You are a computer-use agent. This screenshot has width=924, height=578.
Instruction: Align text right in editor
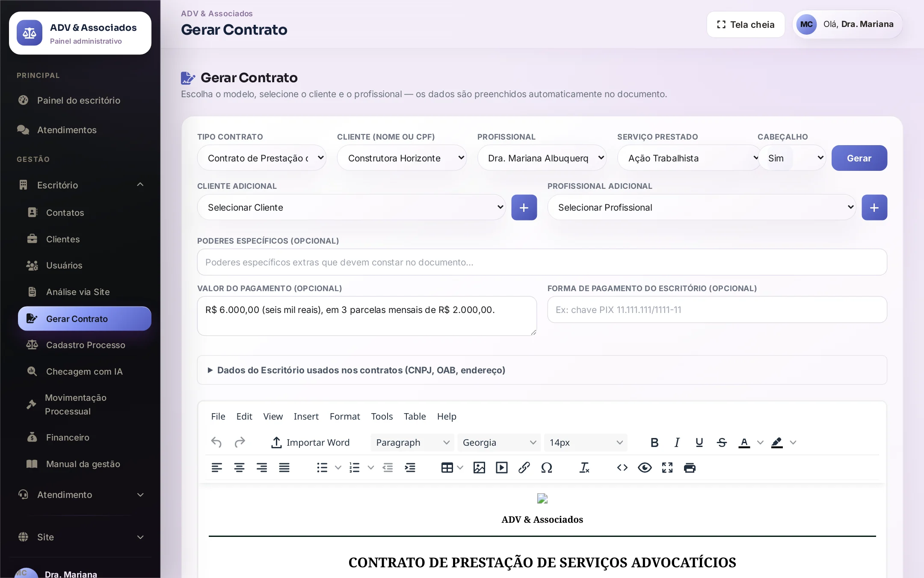coord(262,468)
